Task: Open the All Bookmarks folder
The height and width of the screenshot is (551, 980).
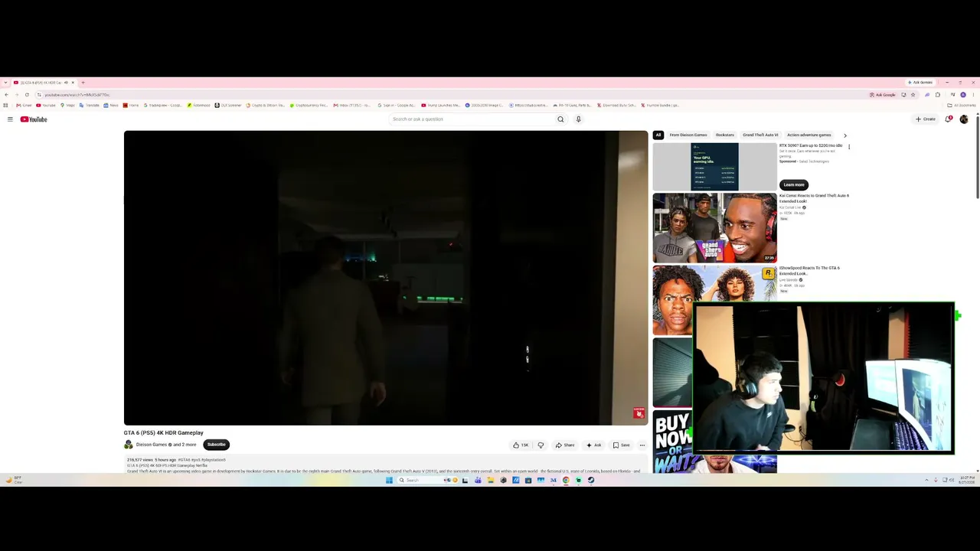Action: [962, 106]
